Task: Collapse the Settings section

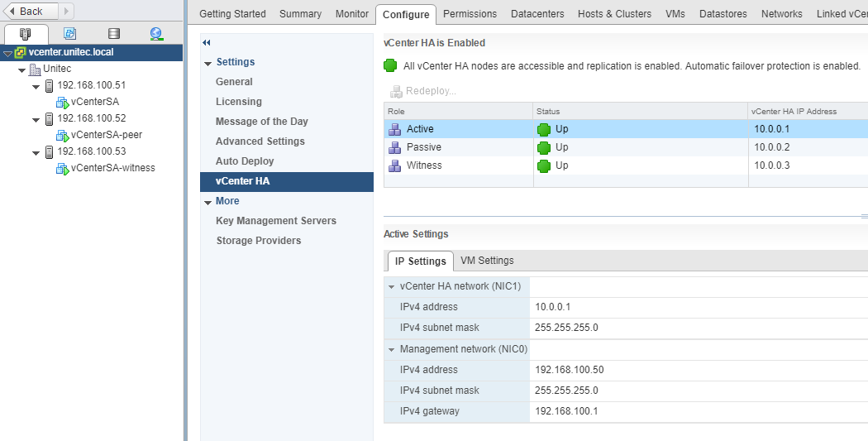Action: [208, 64]
